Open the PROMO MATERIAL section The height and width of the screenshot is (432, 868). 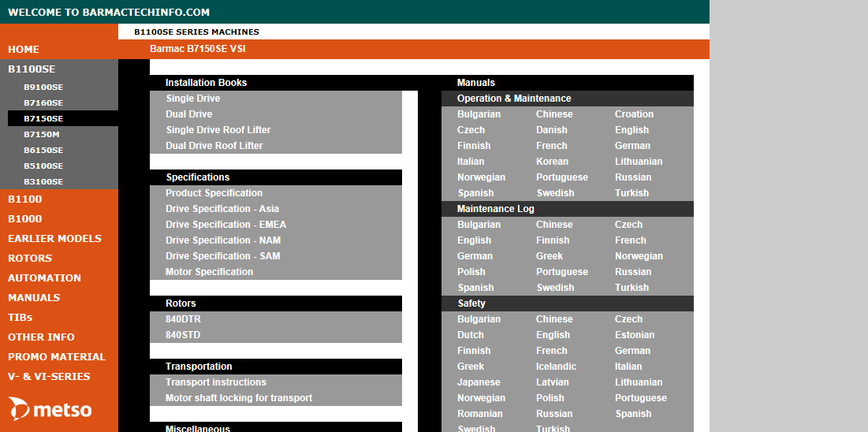[57, 356]
